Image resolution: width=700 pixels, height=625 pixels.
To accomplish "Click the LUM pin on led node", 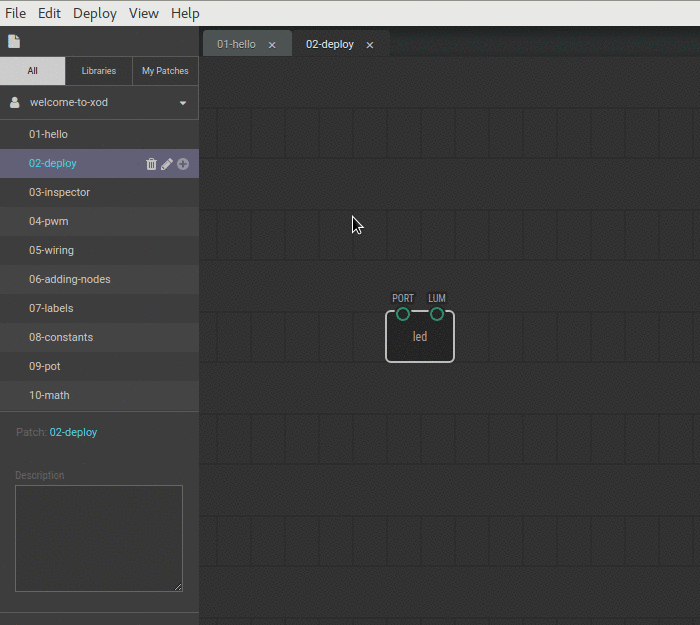I will 437,314.
